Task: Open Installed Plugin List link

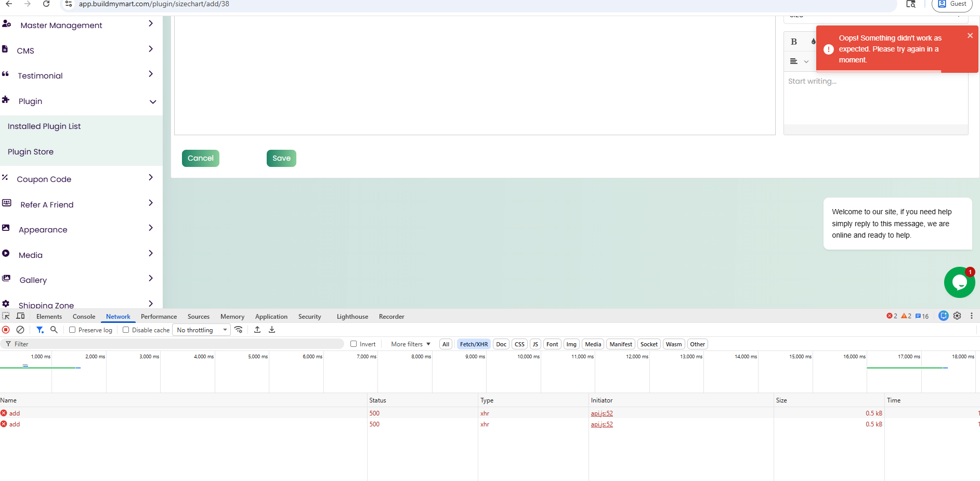Action: tap(44, 126)
